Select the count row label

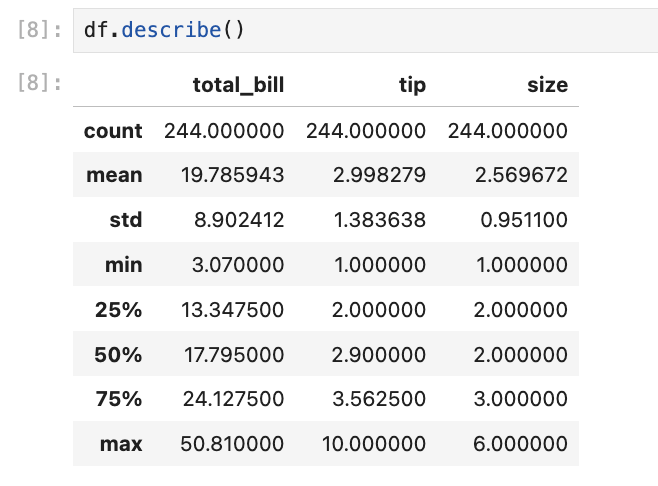pos(113,131)
